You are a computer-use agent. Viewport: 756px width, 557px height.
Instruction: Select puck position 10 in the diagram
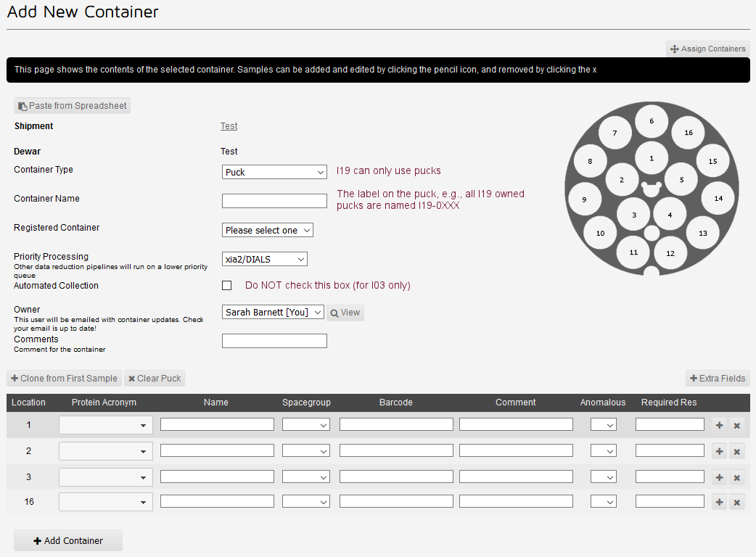(x=600, y=234)
